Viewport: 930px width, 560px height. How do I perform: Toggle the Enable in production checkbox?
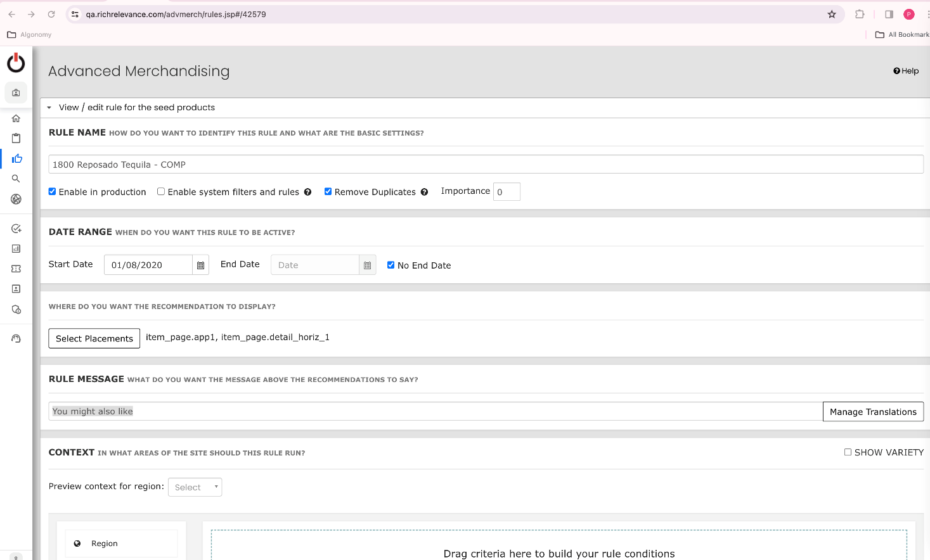(x=53, y=192)
